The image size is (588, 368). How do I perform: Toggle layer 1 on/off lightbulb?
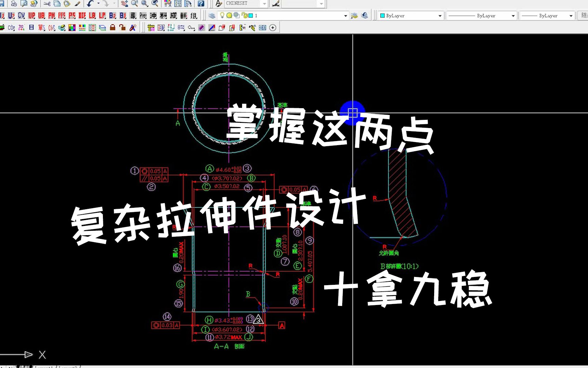coord(222,15)
